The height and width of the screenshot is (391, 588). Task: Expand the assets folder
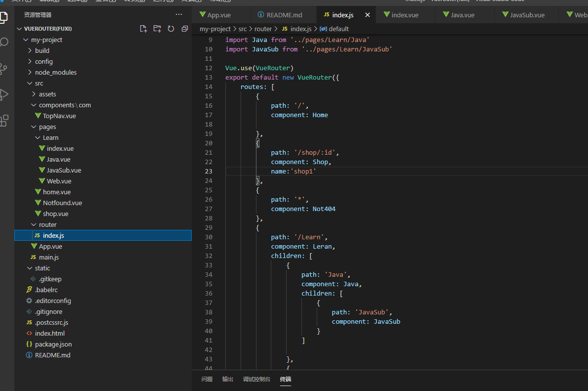[x=34, y=94]
